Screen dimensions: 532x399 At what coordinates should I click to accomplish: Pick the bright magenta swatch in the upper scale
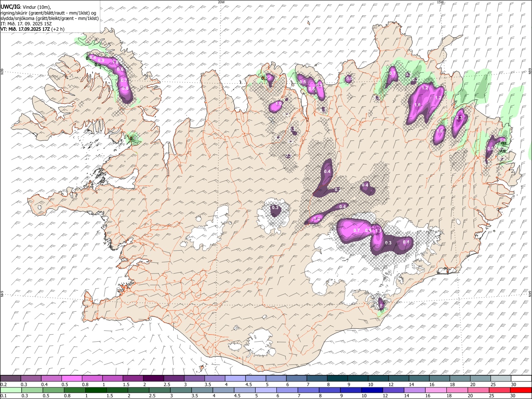coord(72,378)
